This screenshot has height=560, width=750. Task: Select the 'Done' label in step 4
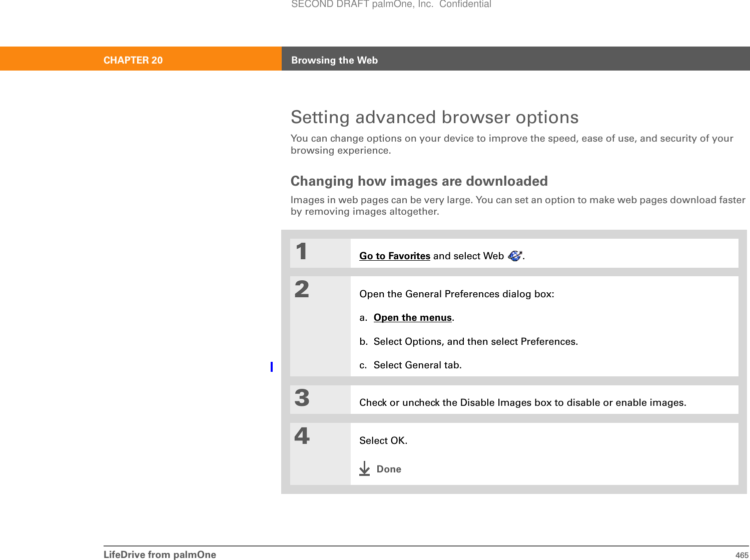point(389,469)
